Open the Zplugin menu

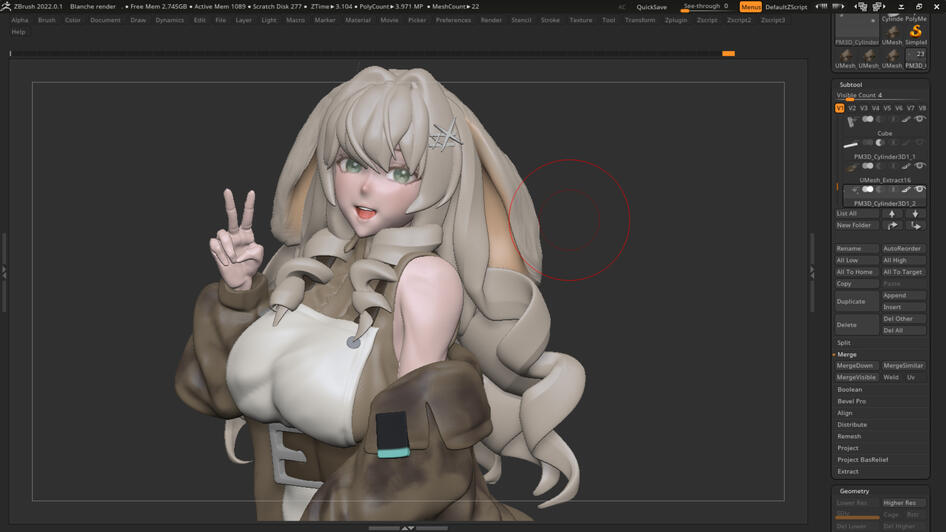coord(676,20)
